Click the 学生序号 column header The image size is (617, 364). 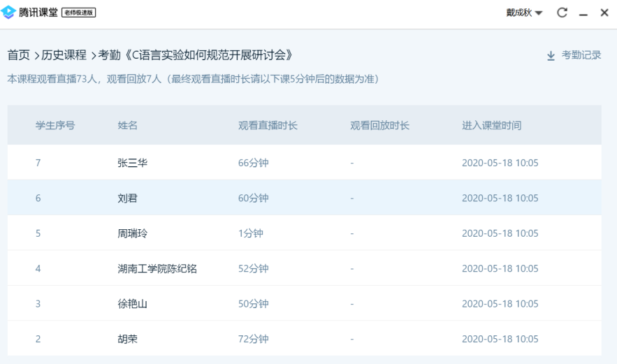point(55,126)
